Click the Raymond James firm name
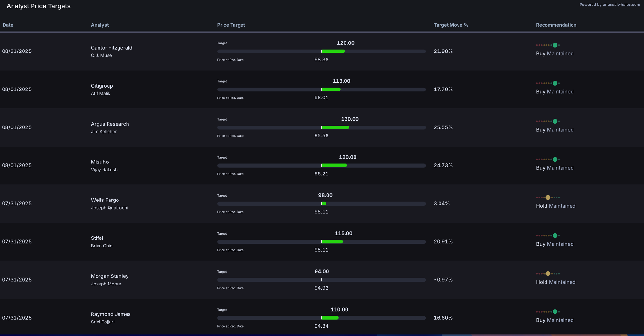 [111, 314]
